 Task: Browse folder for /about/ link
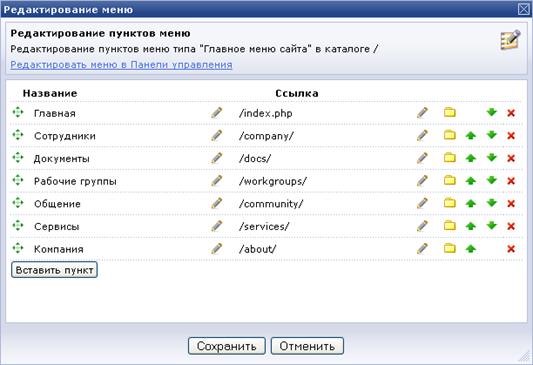(x=450, y=248)
